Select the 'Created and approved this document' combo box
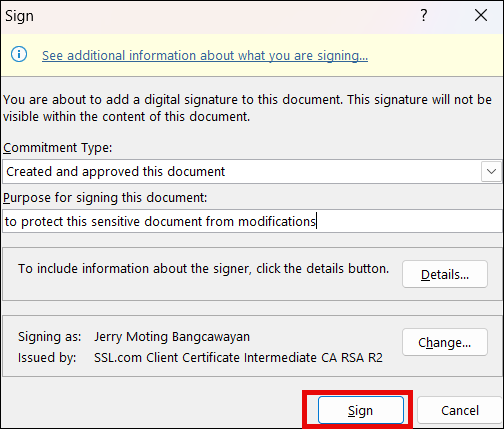 [x=252, y=171]
